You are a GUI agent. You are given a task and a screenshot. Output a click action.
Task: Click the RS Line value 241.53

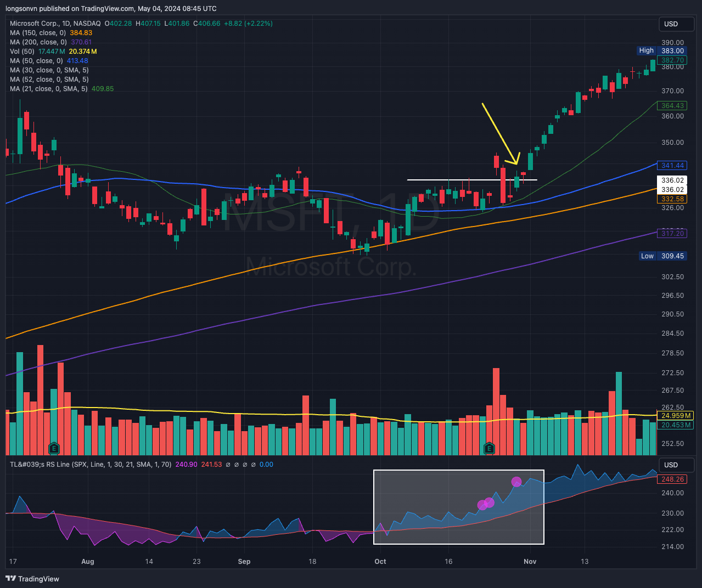click(211, 465)
